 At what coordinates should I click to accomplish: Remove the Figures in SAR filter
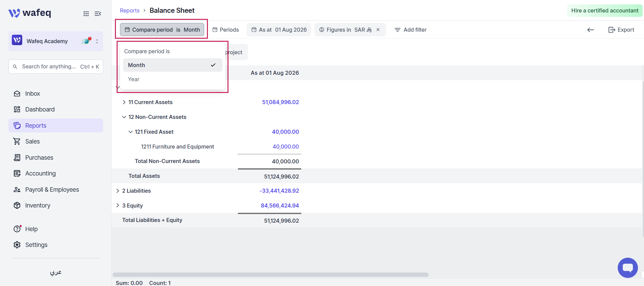(x=378, y=30)
